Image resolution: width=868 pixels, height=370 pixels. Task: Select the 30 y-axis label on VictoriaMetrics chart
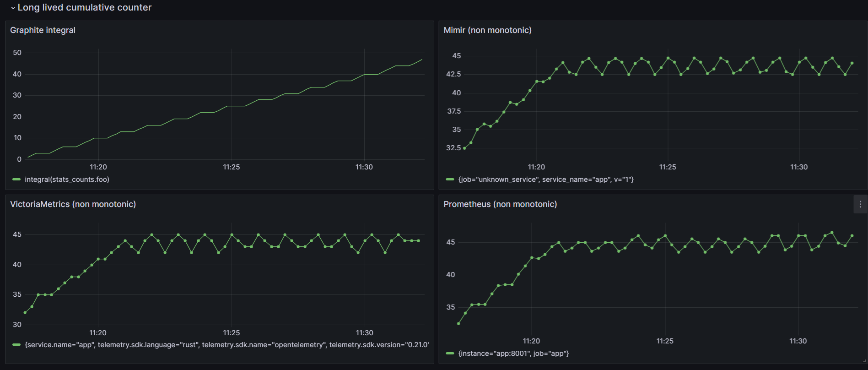[17, 325]
